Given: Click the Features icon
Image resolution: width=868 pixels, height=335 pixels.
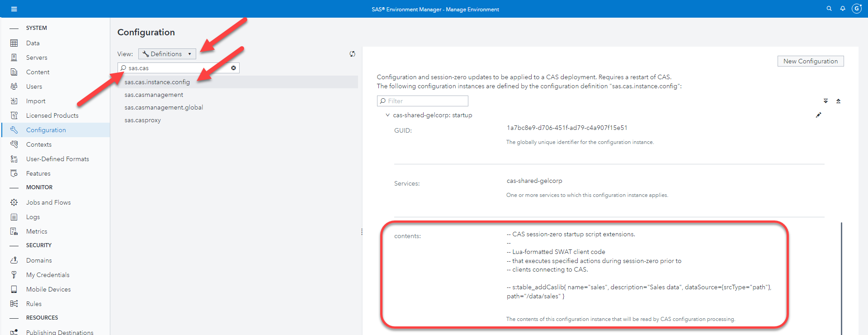Looking at the screenshot, I should 14,173.
